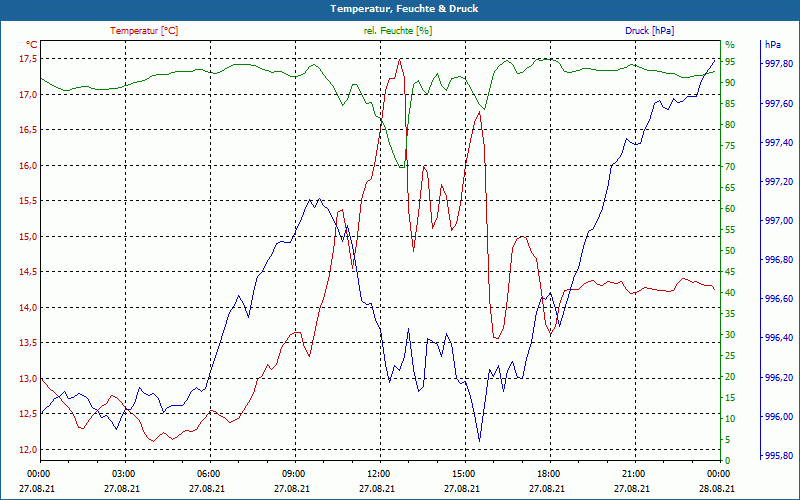Image resolution: width=800 pixels, height=500 pixels.
Task: Click the "hPa" unit label of the pressure axis
Action: pyautogui.click(x=772, y=44)
